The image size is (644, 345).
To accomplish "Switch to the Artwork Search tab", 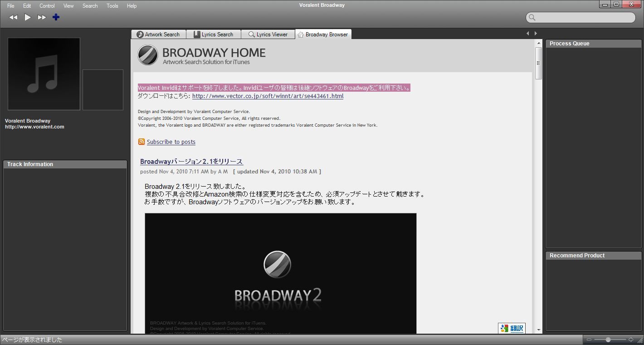I will (158, 34).
